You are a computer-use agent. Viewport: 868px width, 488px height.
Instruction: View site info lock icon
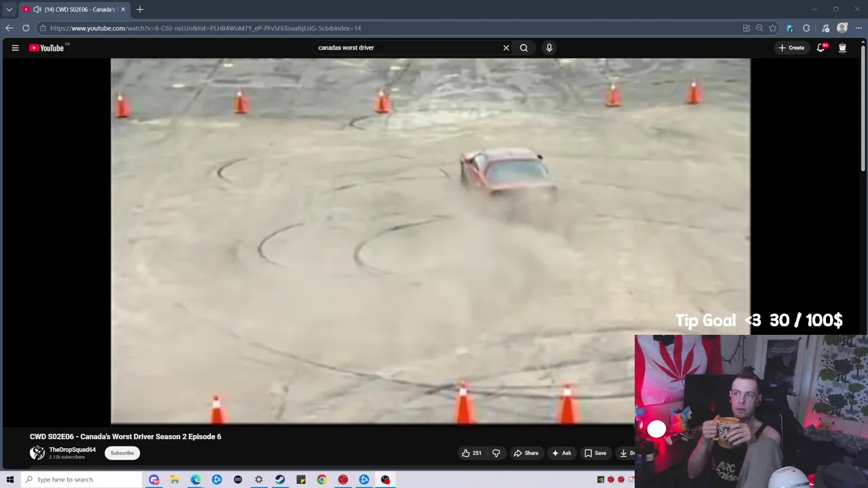[x=43, y=28]
